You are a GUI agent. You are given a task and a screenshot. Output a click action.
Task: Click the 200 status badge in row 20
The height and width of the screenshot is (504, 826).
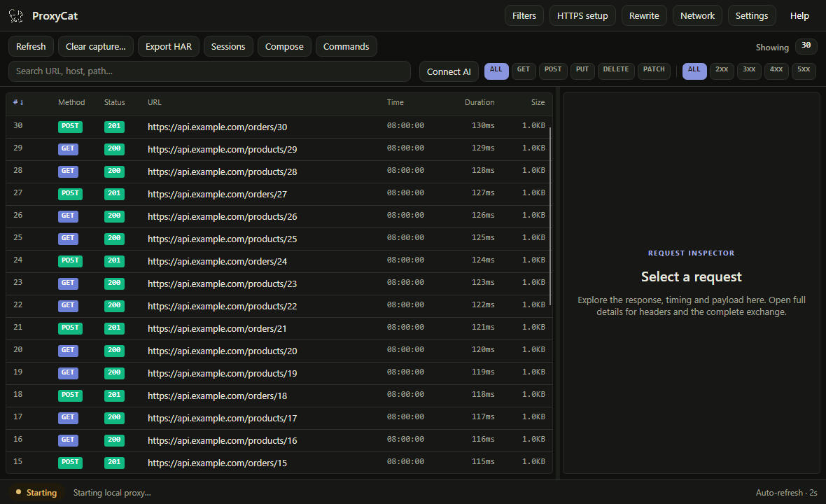[114, 351]
